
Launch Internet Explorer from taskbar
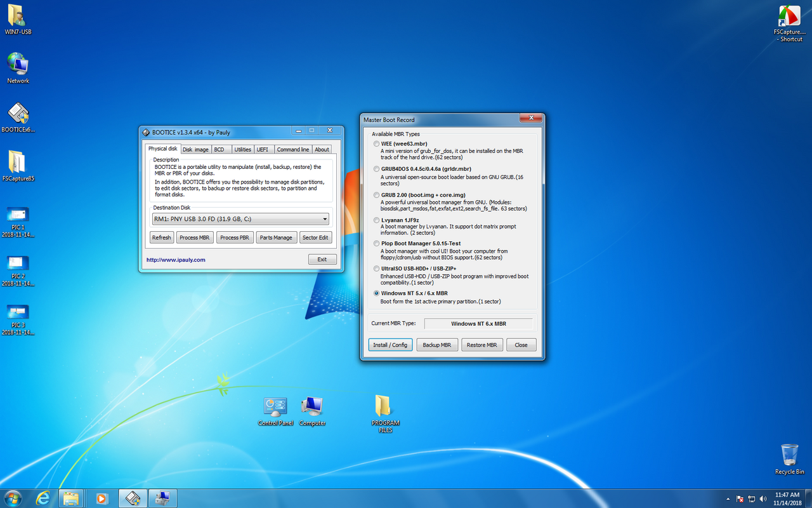click(43, 498)
